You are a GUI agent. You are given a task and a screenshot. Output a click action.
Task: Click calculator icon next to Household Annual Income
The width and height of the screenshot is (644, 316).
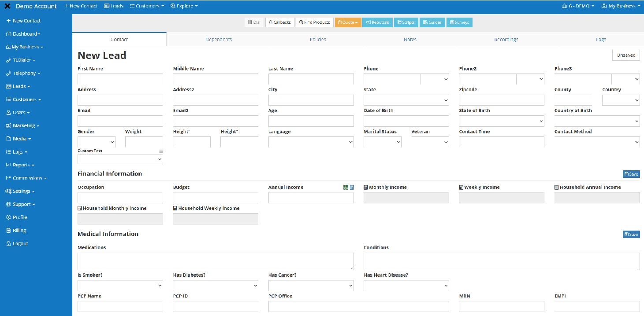click(557, 187)
